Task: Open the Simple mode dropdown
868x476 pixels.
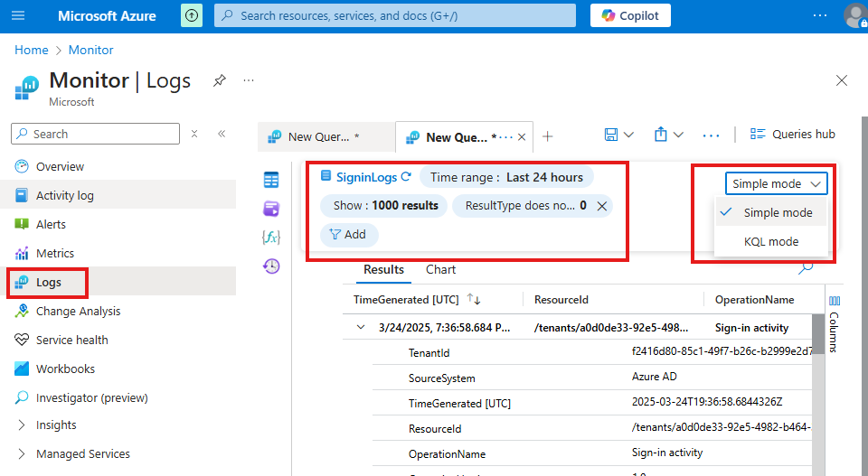Action: tap(776, 183)
